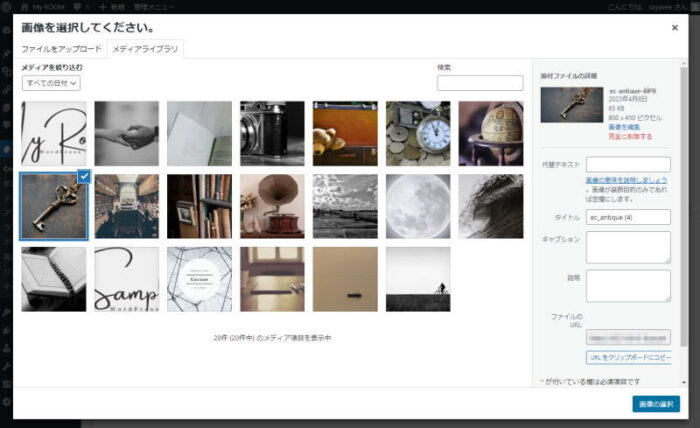Select the bookshelf thumbnail
The width and height of the screenshot is (700, 428).
pos(200,206)
